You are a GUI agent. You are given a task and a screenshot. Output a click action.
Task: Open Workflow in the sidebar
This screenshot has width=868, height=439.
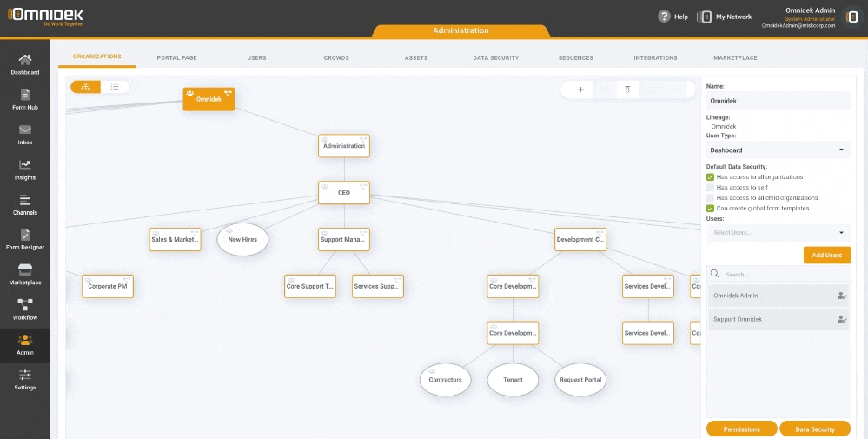(x=25, y=310)
